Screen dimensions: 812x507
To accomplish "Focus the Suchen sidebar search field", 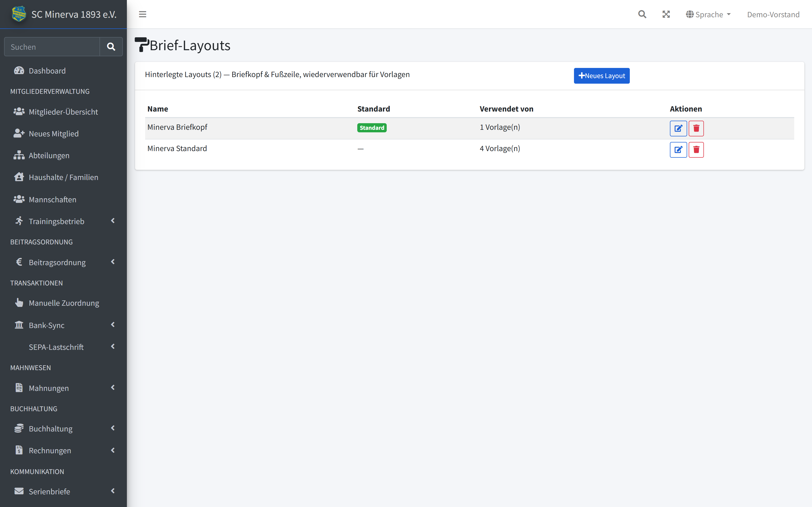I will pos(52,47).
